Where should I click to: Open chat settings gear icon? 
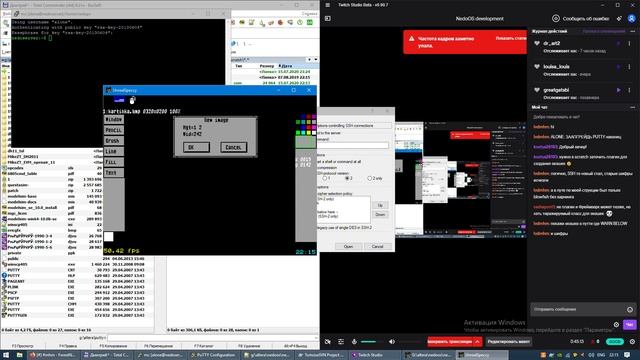tap(616, 325)
